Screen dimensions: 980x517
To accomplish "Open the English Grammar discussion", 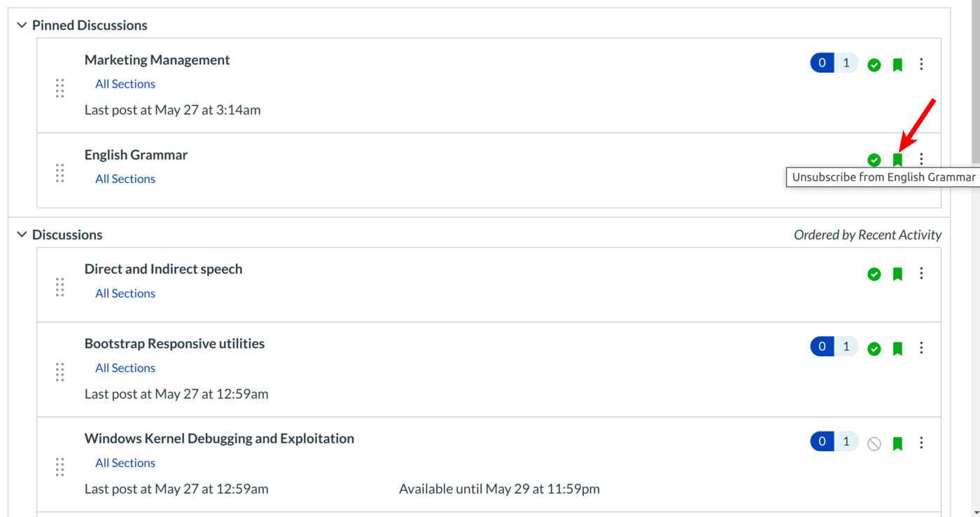I will (x=136, y=155).
